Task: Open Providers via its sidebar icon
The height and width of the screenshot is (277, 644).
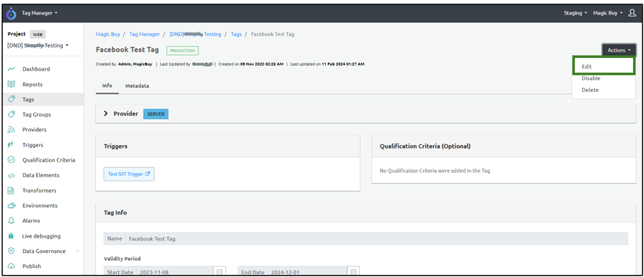Action: click(x=11, y=130)
